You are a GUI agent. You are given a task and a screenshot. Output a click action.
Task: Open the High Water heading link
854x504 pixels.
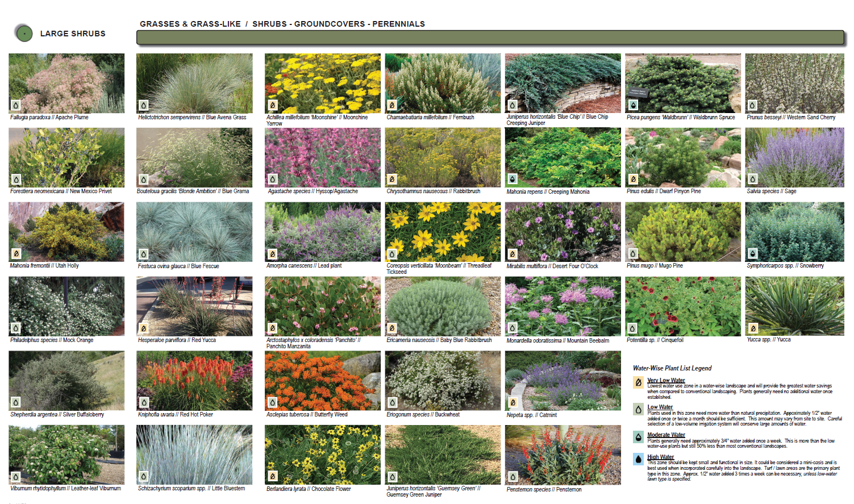(x=660, y=457)
